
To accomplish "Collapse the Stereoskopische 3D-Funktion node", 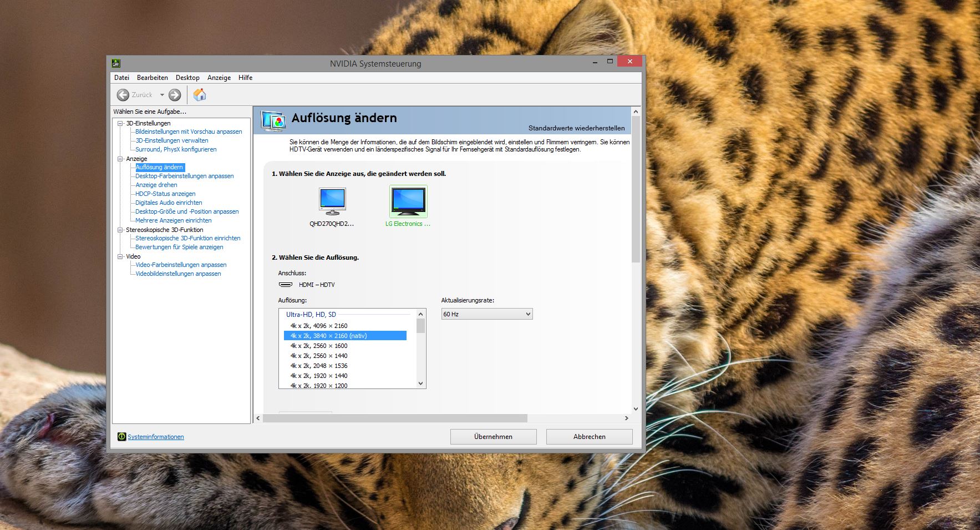I will [120, 230].
